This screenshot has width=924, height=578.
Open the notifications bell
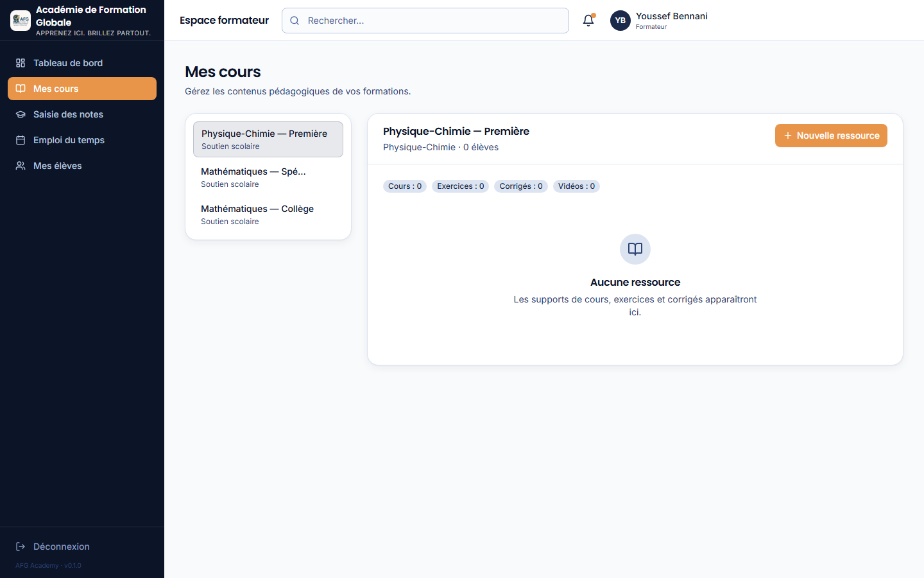click(588, 21)
